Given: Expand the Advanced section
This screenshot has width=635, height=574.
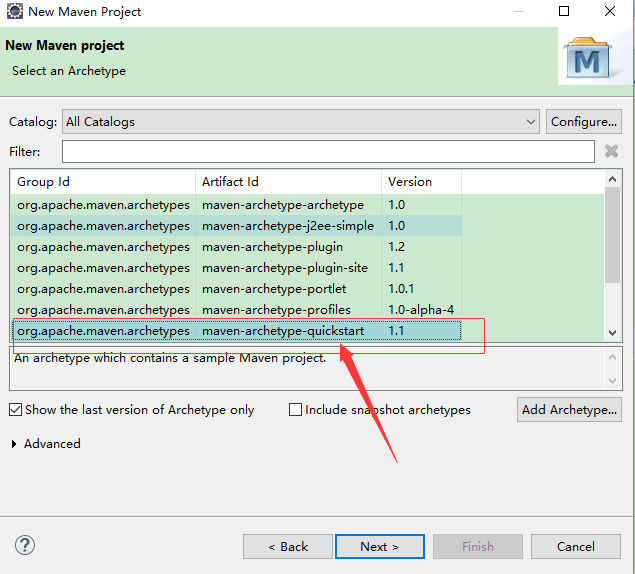Looking at the screenshot, I should pos(14,444).
